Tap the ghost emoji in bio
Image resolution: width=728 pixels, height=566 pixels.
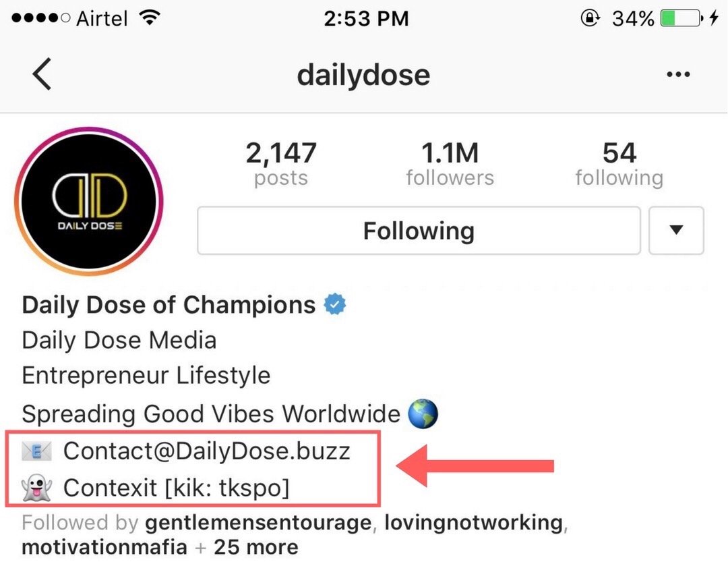click(36, 488)
